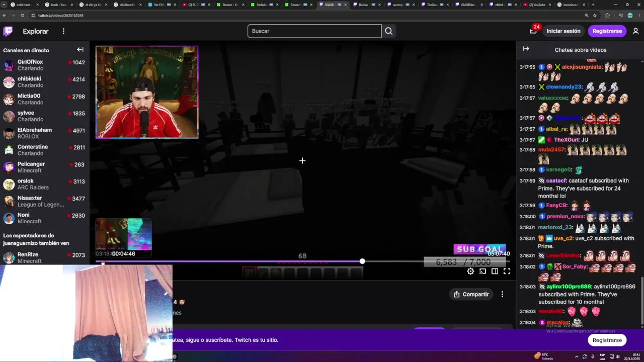
Task: Open browser zoom magnifier icon
Action: [x=587, y=16]
